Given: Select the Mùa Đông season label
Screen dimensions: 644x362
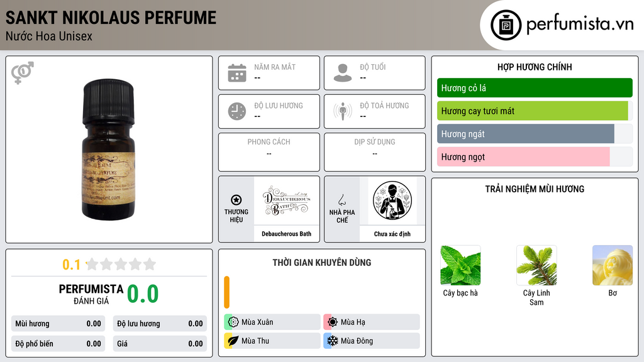Looking at the screenshot, I should point(357,341).
